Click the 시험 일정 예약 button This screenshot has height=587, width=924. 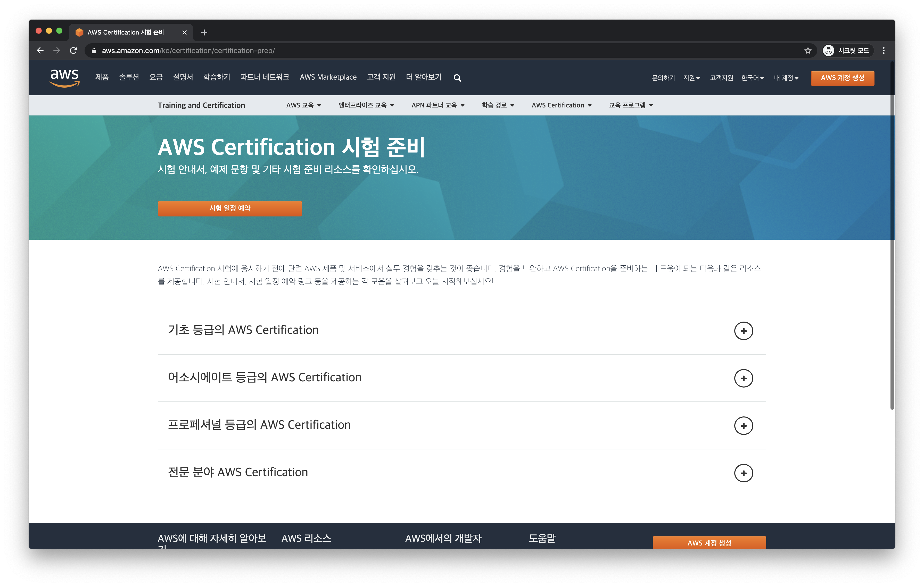coord(229,208)
